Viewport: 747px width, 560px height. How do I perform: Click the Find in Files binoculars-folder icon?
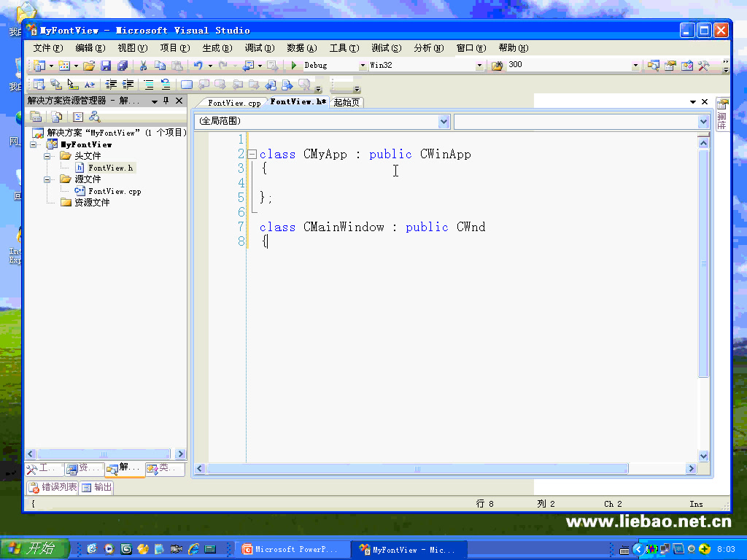pyautogui.click(x=497, y=66)
